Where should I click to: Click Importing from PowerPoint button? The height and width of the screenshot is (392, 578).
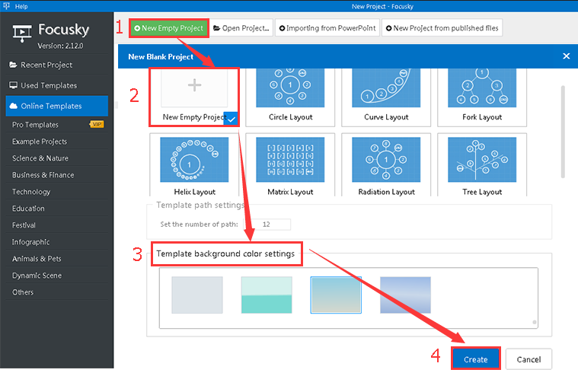[327, 28]
